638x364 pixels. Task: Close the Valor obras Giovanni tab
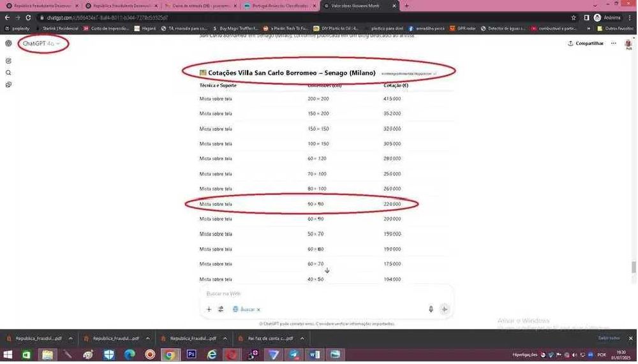(394, 6)
